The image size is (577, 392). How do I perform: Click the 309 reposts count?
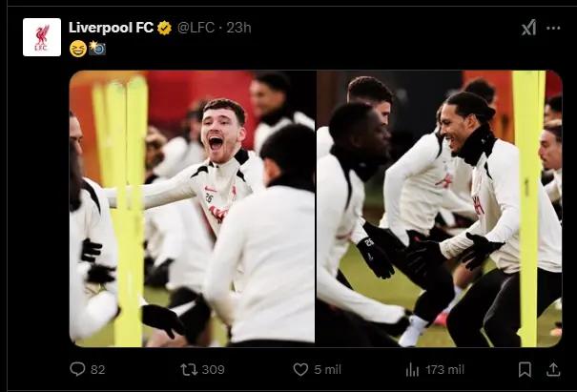213,369
